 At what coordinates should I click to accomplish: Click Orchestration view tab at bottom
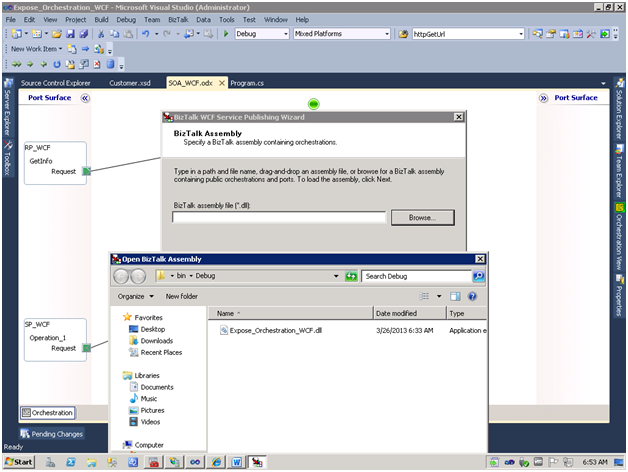(48, 413)
